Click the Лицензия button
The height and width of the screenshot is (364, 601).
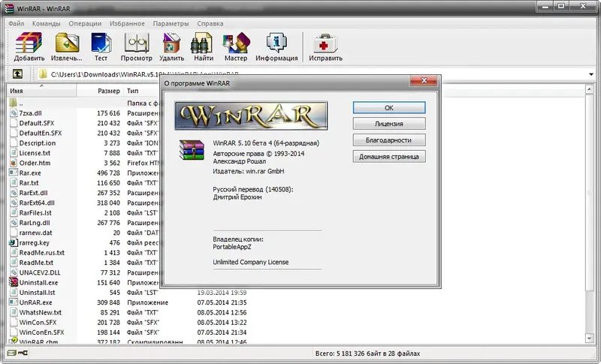pyautogui.click(x=389, y=124)
